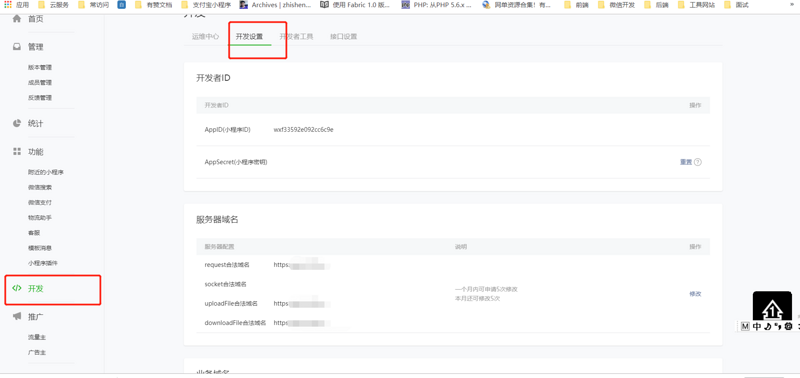Switch to the 接口设置 tab
This screenshot has width=800, height=378.
tap(343, 37)
